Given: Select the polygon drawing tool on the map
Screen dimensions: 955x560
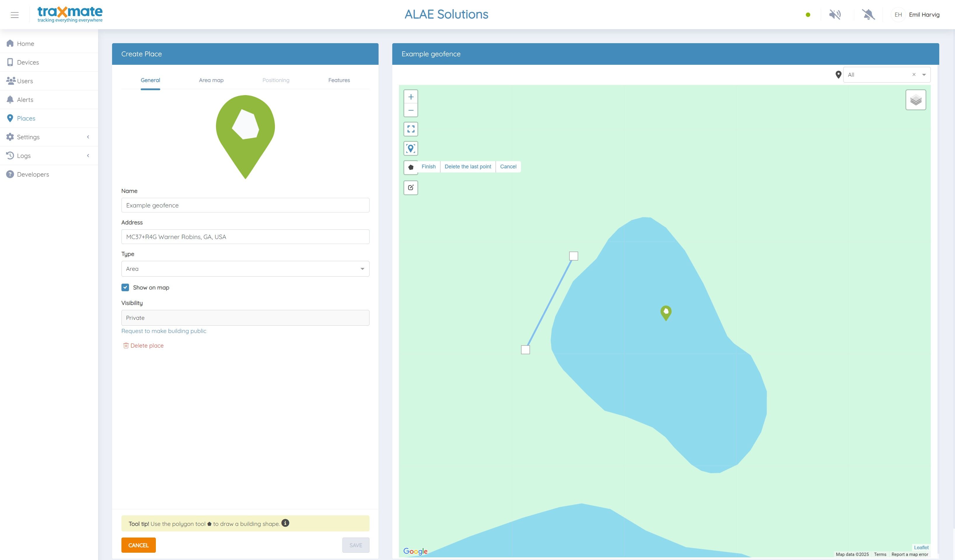Looking at the screenshot, I should (x=411, y=167).
